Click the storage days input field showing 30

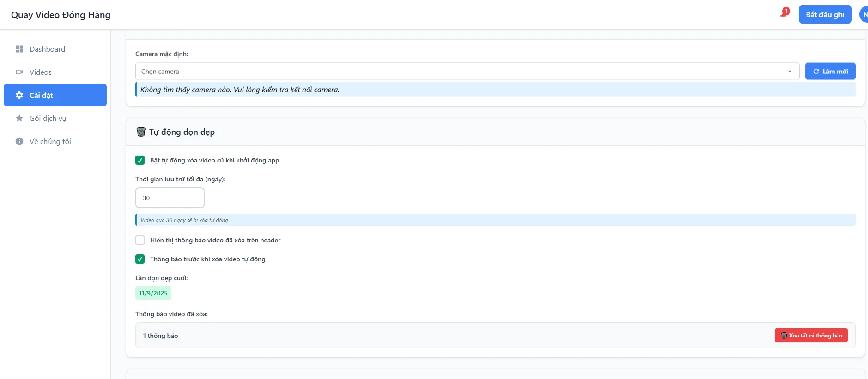170,198
